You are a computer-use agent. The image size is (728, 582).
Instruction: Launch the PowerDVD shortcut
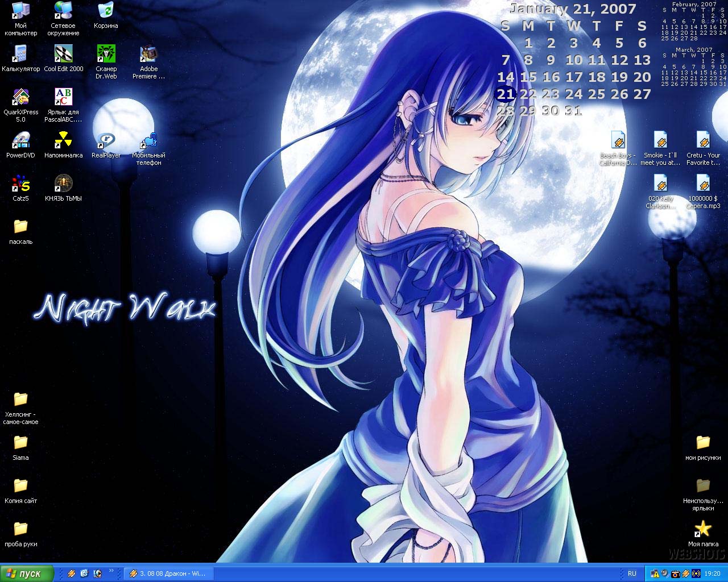click(20, 145)
